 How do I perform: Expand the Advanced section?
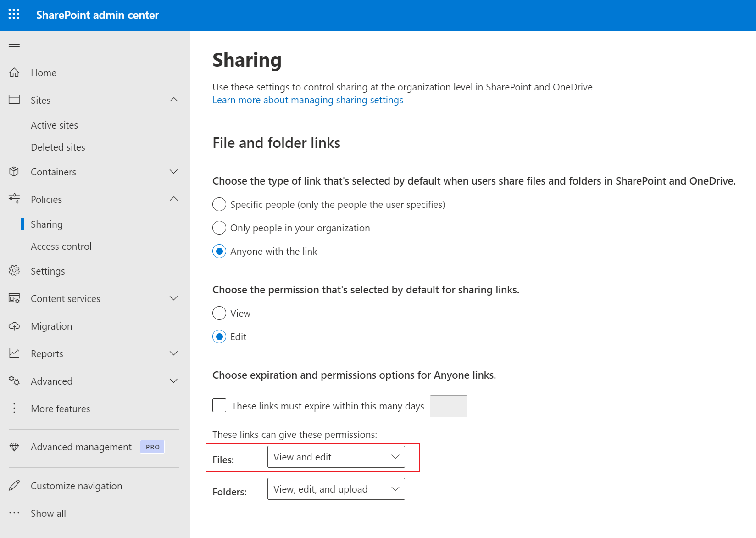point(174,381)
